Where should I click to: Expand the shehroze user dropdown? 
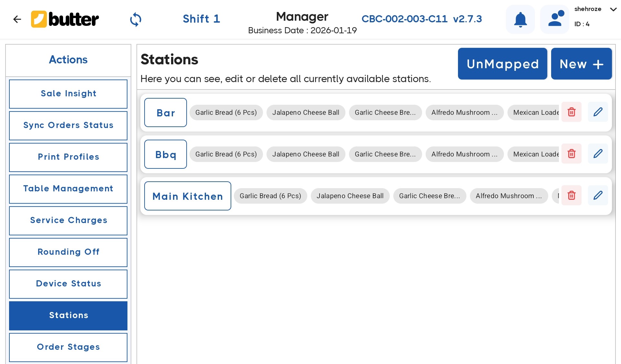613,9
